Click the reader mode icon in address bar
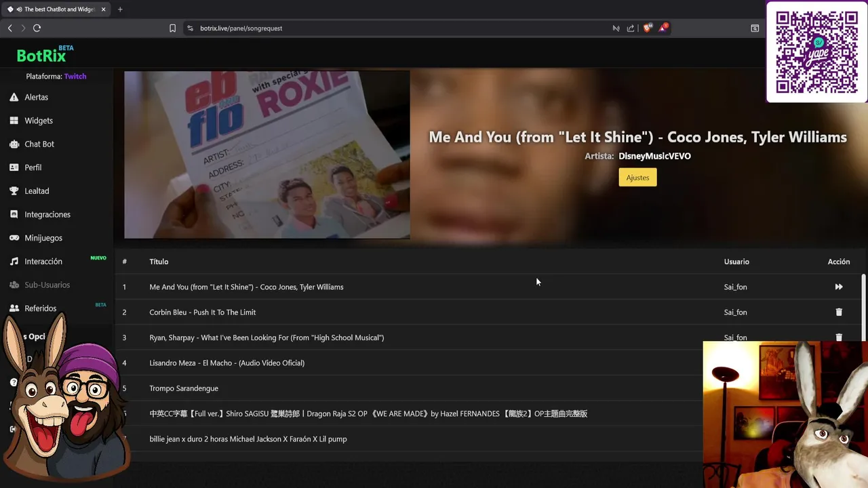Image resolution: width=868 pixels, height=488 pixels. (x=616, y=28)
